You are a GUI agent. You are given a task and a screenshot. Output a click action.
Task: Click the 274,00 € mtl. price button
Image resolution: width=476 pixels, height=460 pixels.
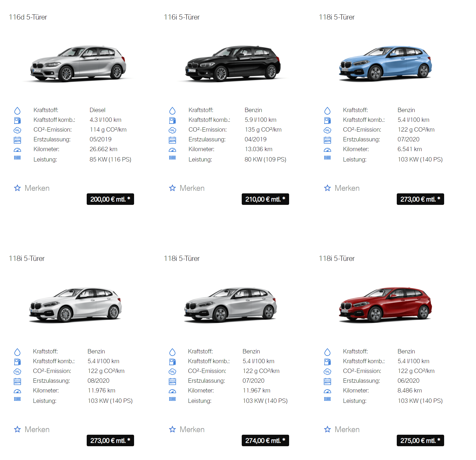265,440
